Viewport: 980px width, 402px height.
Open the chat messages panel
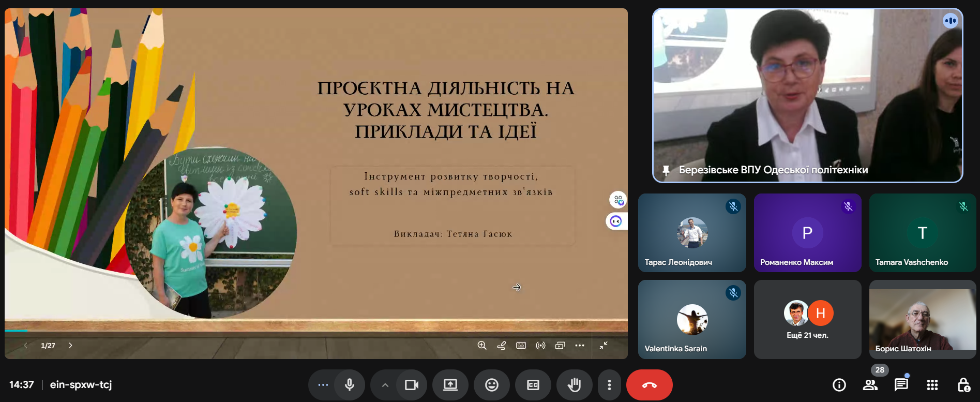point(901,385)
